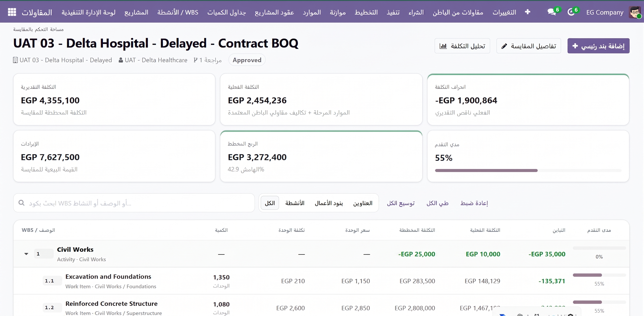The image size is (644, 316).
Task: Click the Approved status badge
Action: pyautogui.click(x=247, y=60)
